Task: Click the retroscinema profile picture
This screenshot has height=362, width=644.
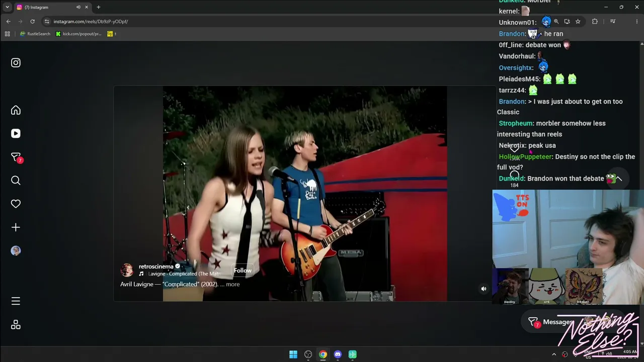Action: click(x=127, y=270)
